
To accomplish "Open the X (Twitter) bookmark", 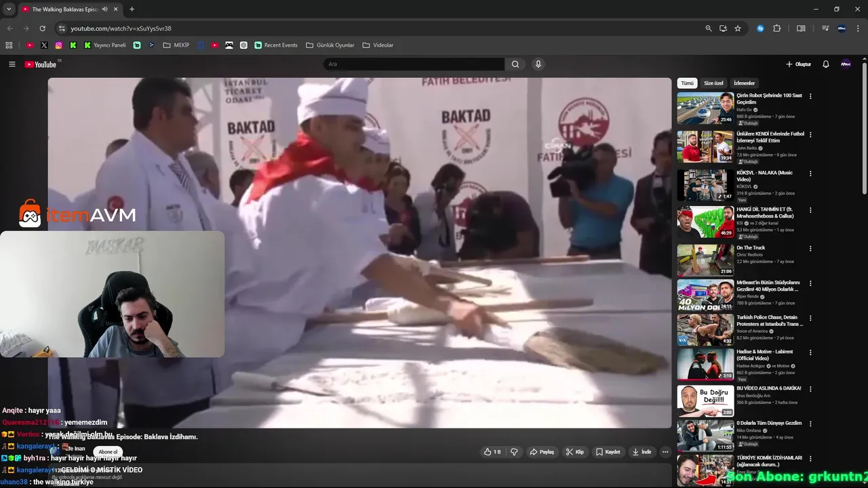I will pos(44,45).
